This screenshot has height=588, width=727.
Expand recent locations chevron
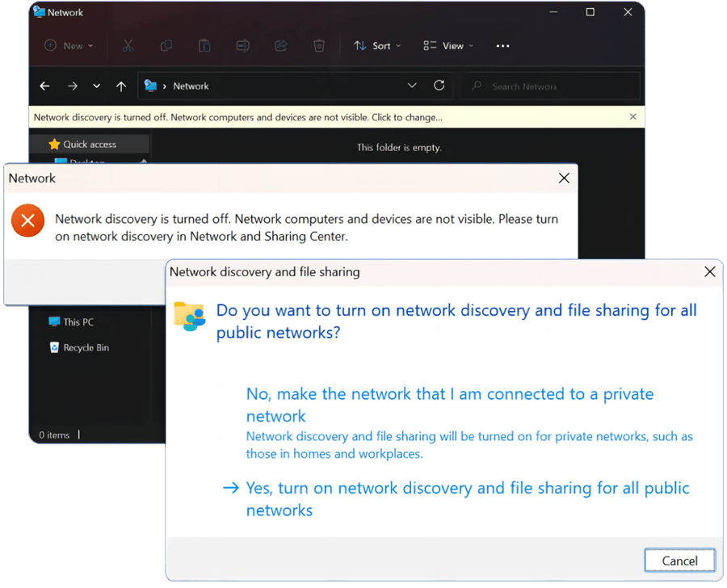click(97, 86)
